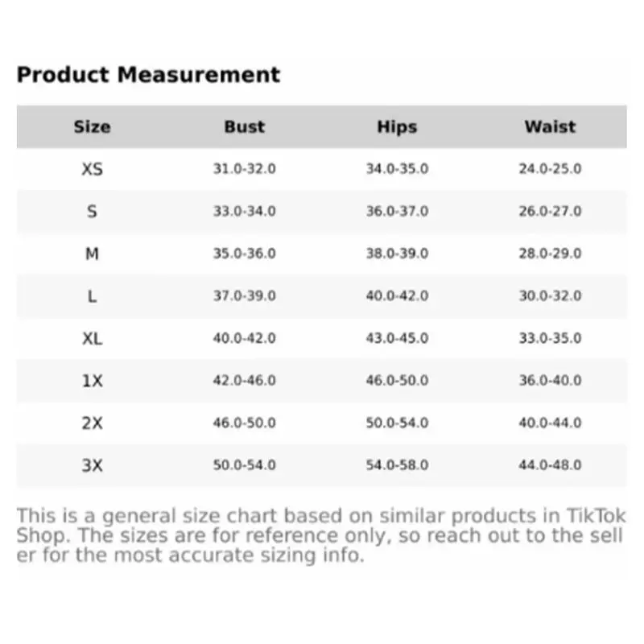The image size is (644, 644).
Task: Select the Size column header
Action: click(x=92, y=126)
